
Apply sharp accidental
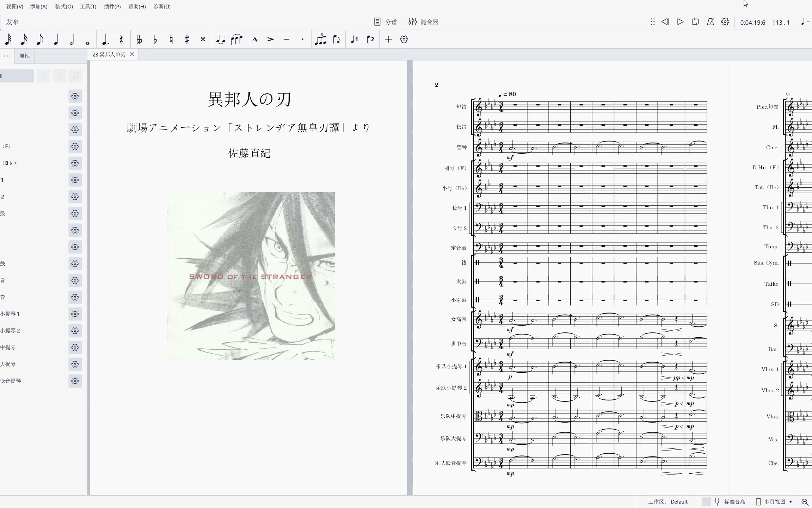pos(187,40)
